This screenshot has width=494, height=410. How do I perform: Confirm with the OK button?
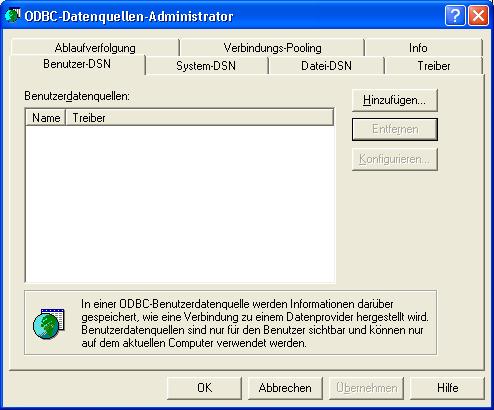coord(204,388)
